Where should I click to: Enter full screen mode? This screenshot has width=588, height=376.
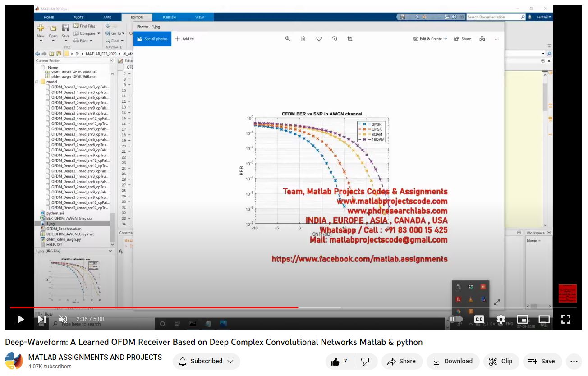click(566, 319)
